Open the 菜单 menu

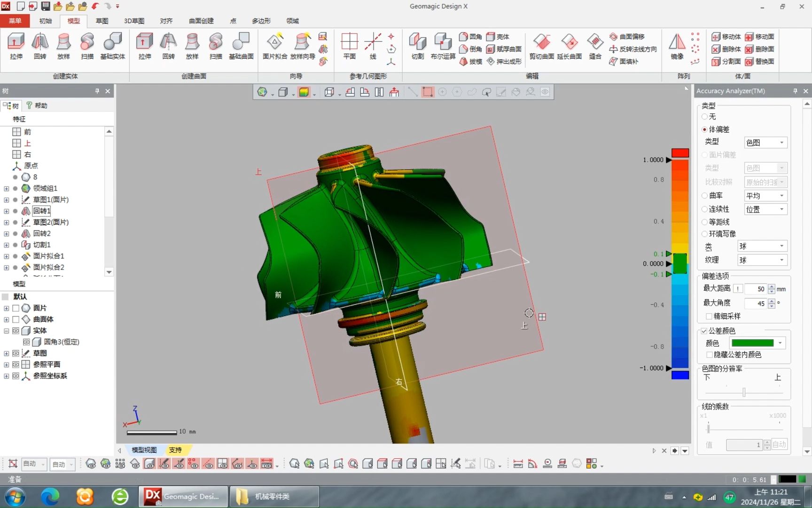pos(15,21)
